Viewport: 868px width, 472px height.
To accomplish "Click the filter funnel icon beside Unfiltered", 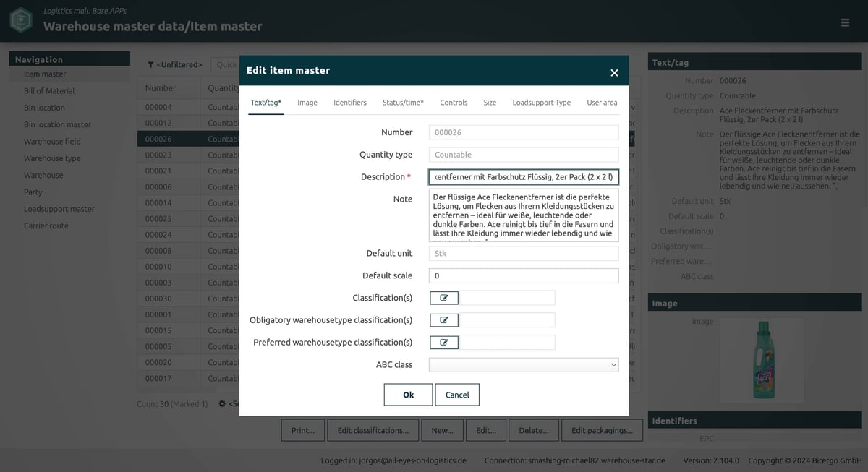I will (x=150, y=65).
